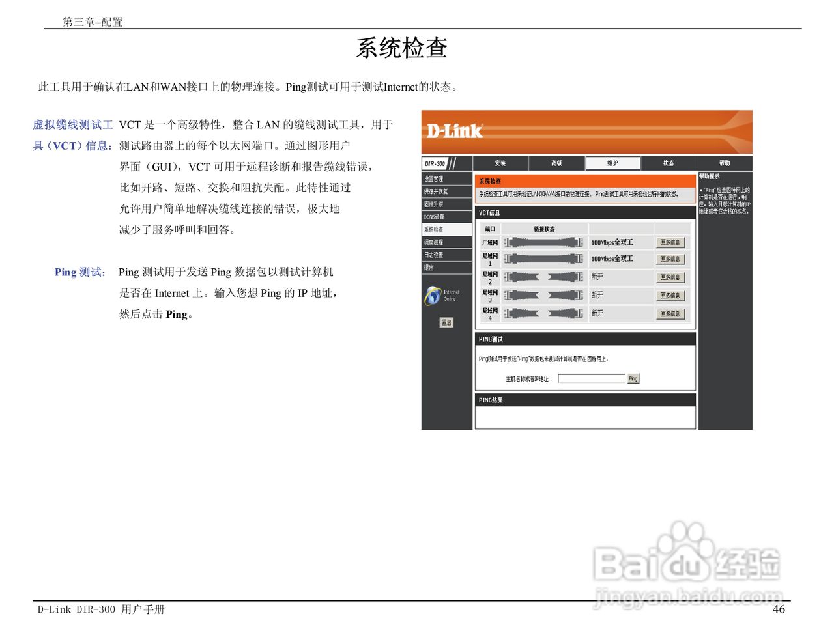This screenshot has width=834, height=644.
Task: Click the page number 46
Action: point(779,609)
